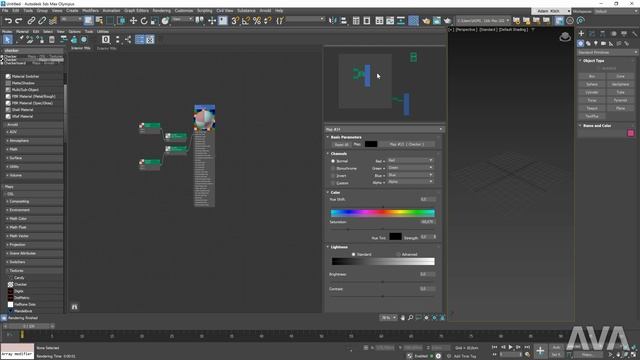
Task: Select the Unlink Selection icon
Action: pos(42,20)
